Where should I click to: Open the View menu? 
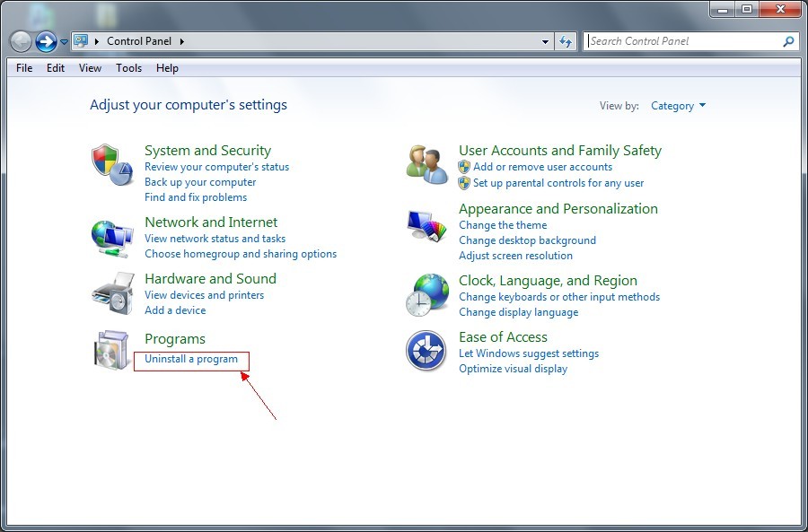(x=90, y=68)
